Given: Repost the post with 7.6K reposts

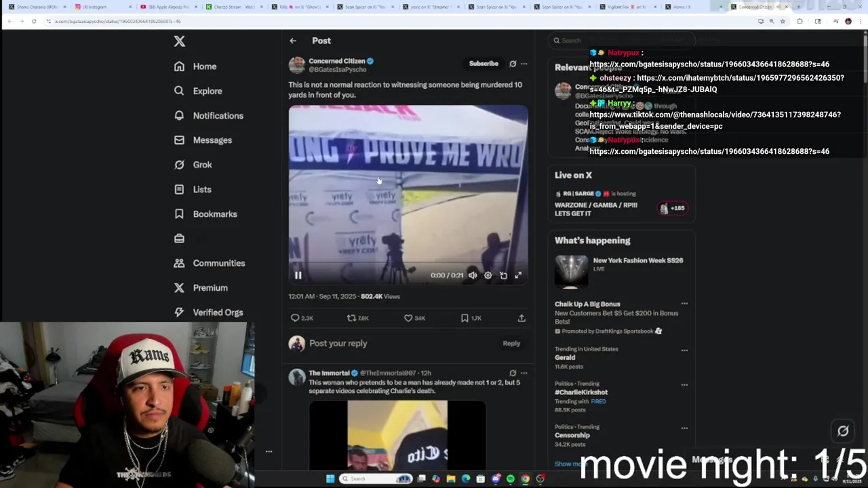Looking at the screenshot, I should point(358,318).
